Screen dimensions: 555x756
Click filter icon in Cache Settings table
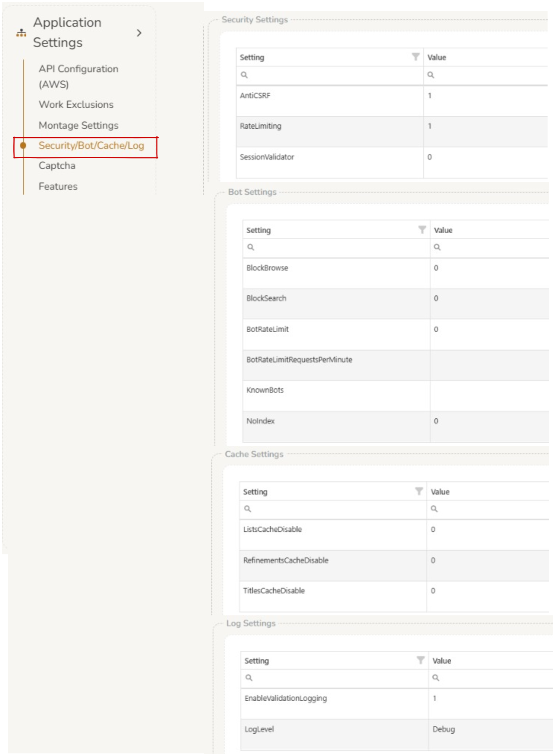point(419,491)
